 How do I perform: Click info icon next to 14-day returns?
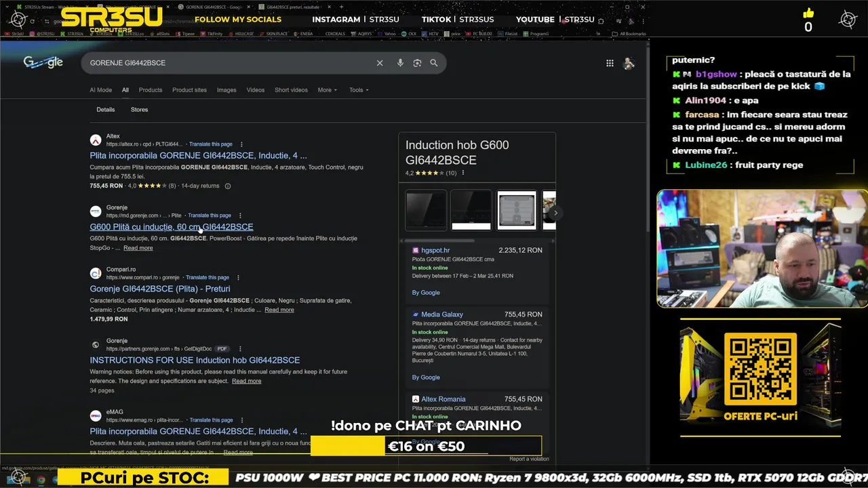coord(228,186)
